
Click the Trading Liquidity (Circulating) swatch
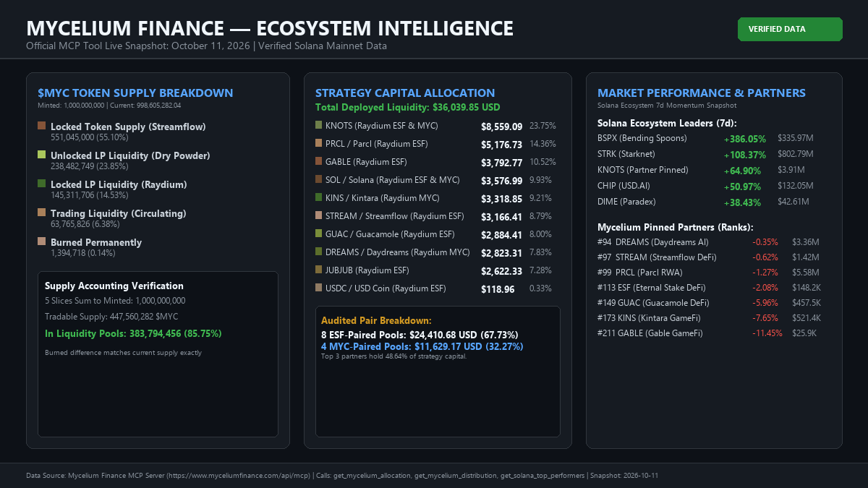[42, 213]
